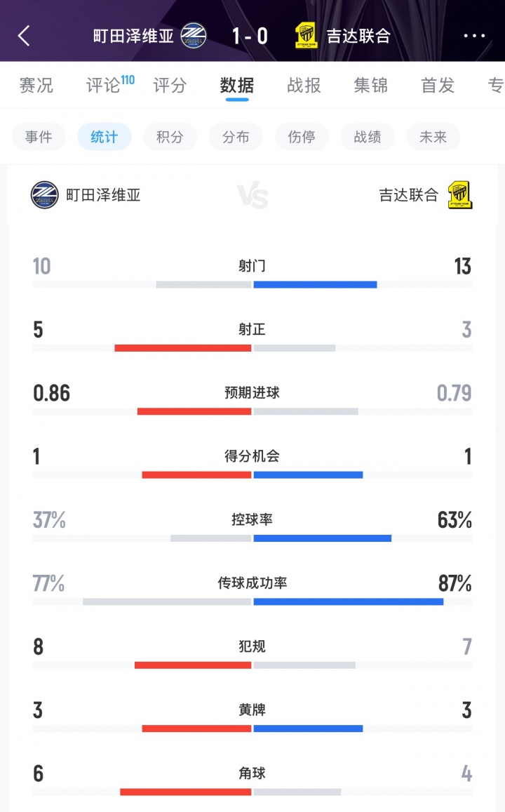Open the 积分 standings section

[x=170, y=137]
